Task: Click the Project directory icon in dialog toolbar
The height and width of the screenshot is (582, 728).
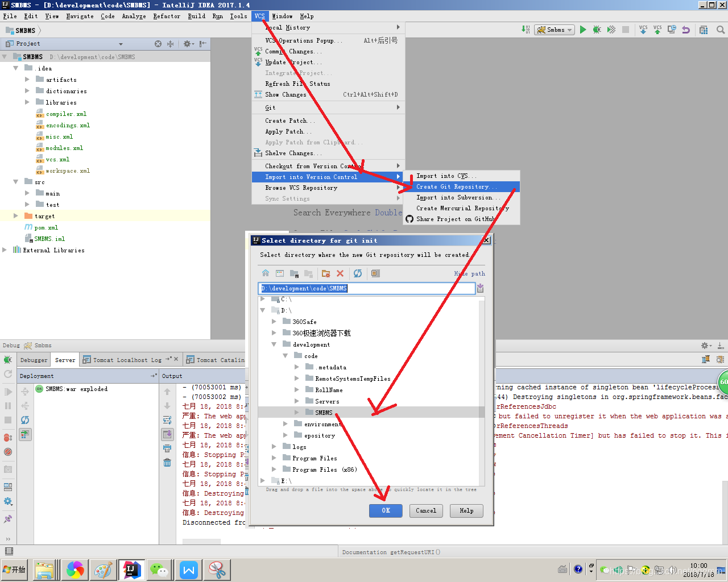Action: [x=294, y=273]
